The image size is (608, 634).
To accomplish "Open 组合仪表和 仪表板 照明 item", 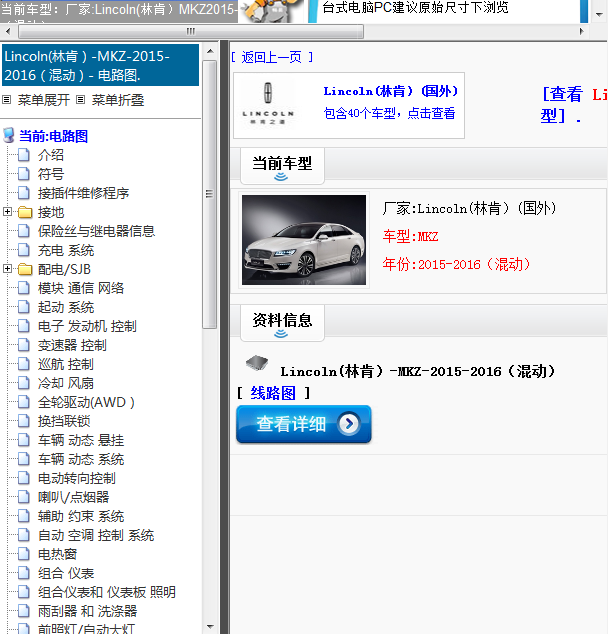I will tap(107, 592).
